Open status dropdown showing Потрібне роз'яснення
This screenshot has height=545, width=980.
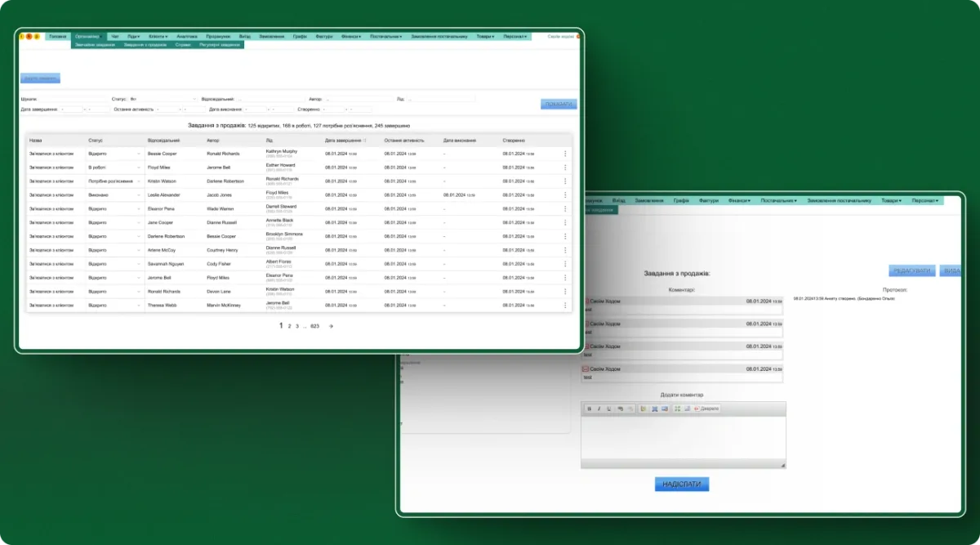coord(114,181)
